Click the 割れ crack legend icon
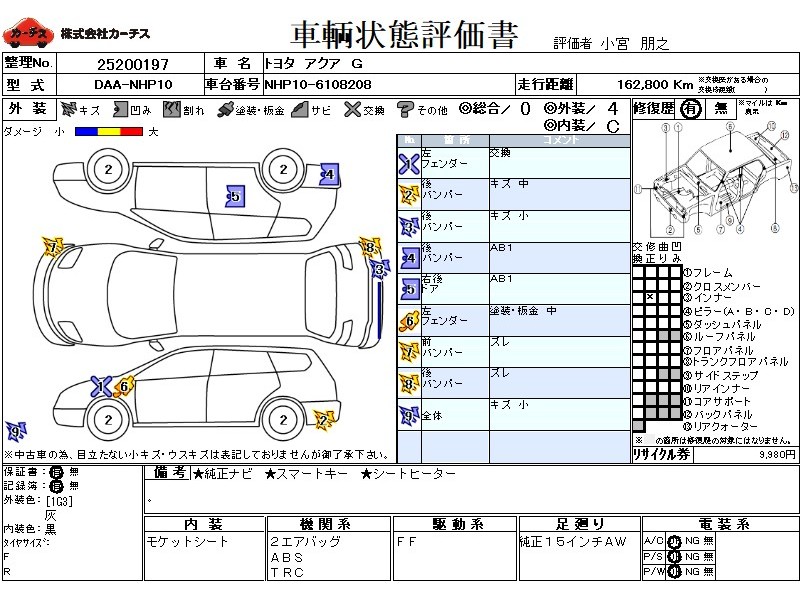Image resolution: width=800 pixels, height=600 pixels. 174,110
